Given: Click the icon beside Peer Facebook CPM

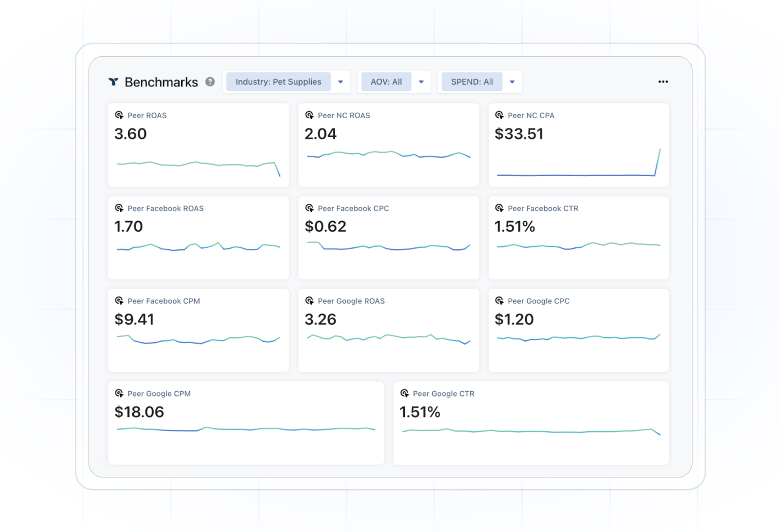Looking at the screenshot, I should [119, 301].
